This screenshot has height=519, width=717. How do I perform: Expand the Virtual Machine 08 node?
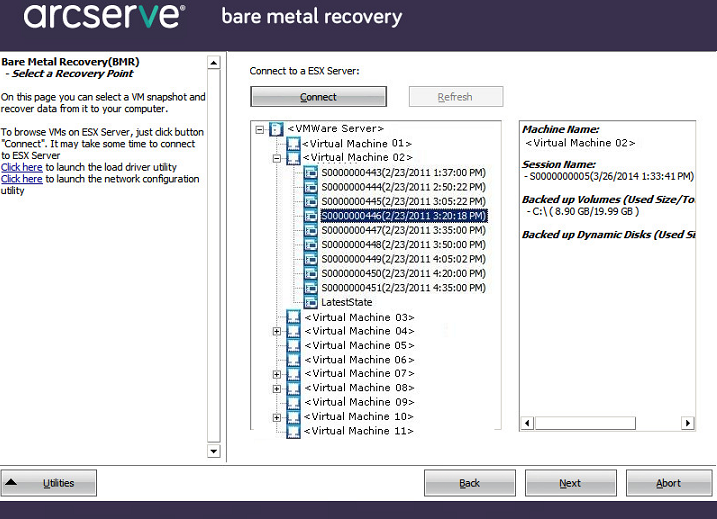(x=277, y=389)
